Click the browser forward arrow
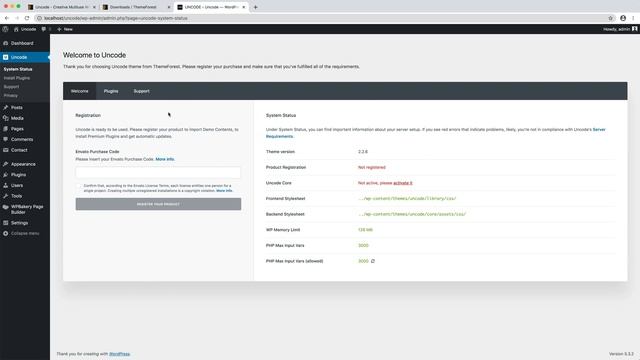Viewport: 640px width, 360px height. (17, 18)
